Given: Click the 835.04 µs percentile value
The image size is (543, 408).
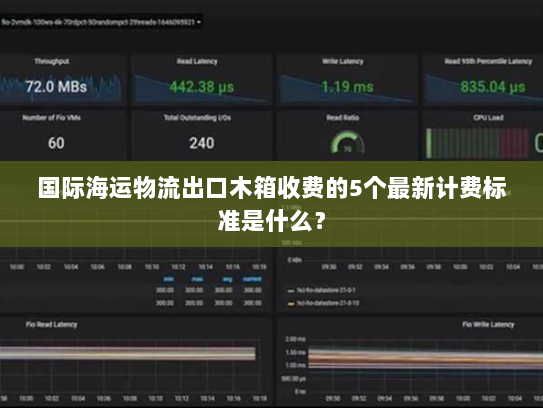Looking at the screenshot, I should 493,87.
